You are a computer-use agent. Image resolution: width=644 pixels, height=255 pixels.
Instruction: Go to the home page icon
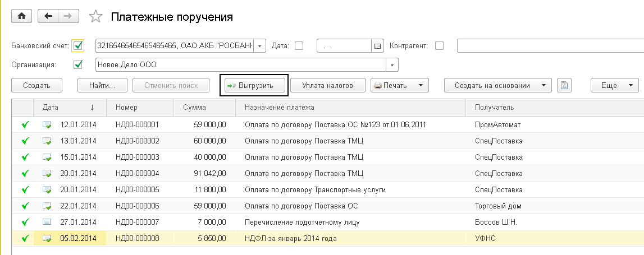tap(22, 16)
